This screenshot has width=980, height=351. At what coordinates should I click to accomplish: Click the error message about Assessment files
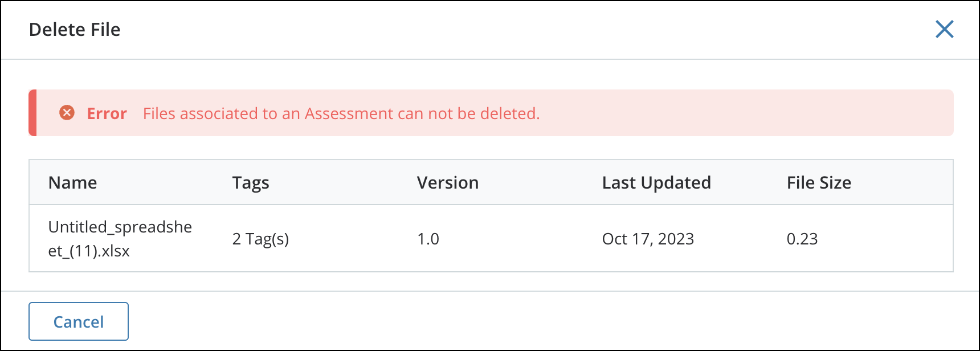click(340, 113)
